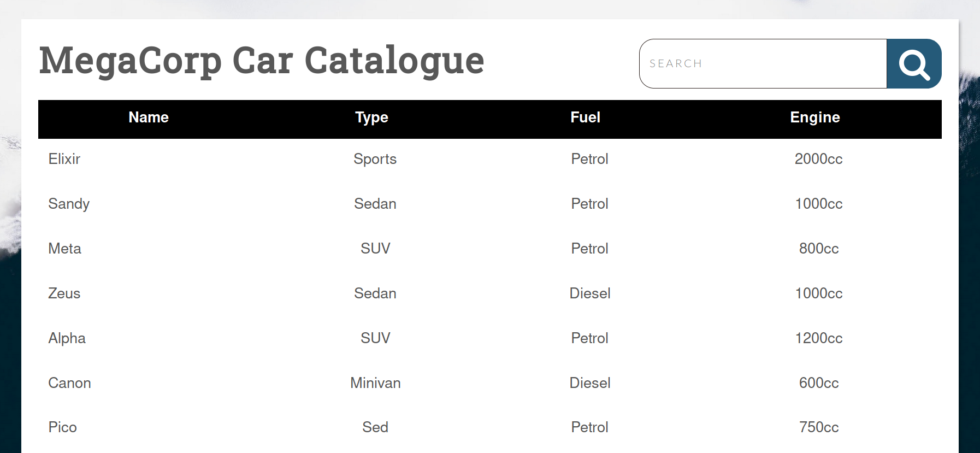This screenshot has width=980, height=453.
Task: Click the Name column header
Action: coord(149,117)
